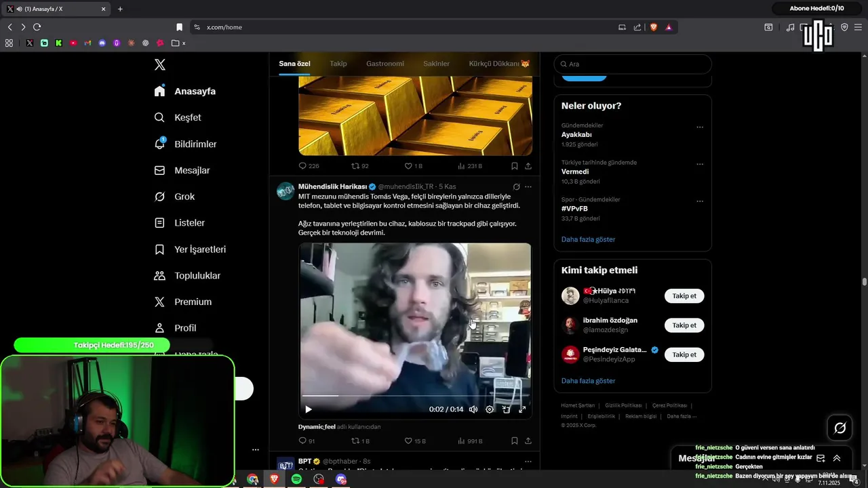Open Grok from the sidebar
The width and height of the screenshot is (868, 488).
[x=174, y=197]
